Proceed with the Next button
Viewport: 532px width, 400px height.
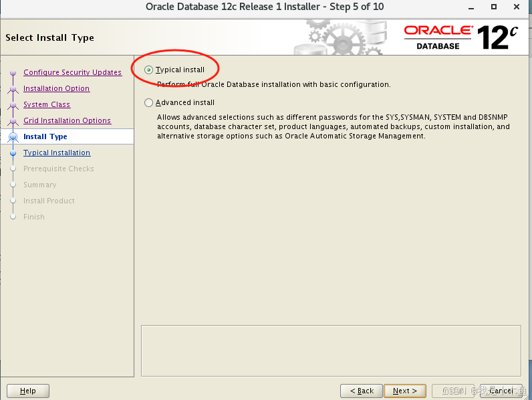(405, 391)
